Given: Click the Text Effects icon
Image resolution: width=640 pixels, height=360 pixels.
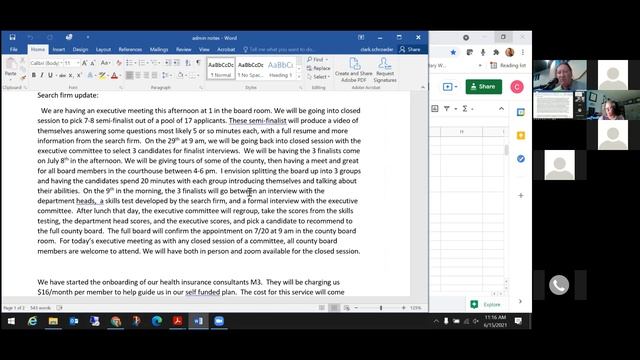Looking at the screenshot, I should click(90, 75).
